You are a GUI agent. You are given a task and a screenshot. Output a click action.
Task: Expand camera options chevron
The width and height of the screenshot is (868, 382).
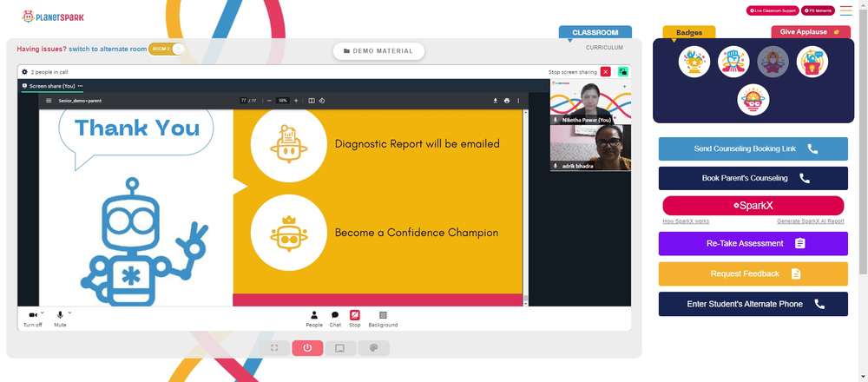(x=43, y=313)
